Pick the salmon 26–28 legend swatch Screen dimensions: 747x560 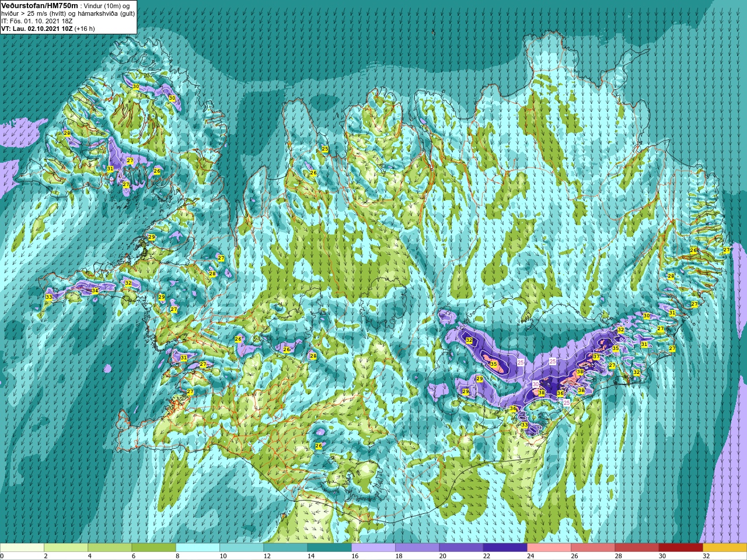(x=593, y=548)
